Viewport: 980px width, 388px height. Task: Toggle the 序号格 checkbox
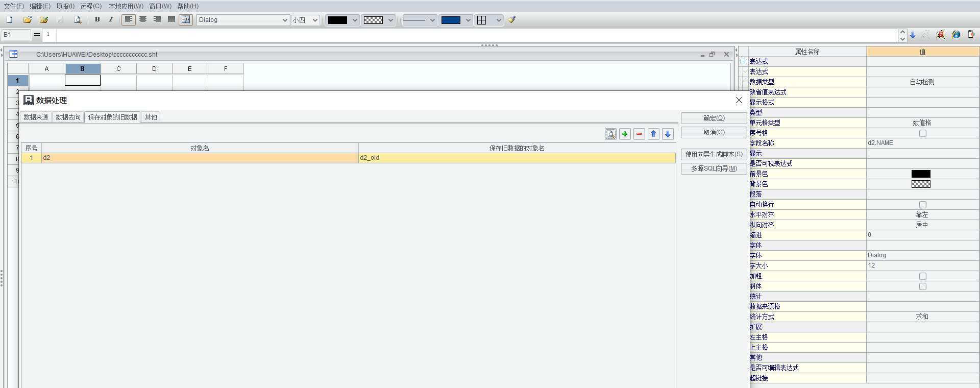(x=922, y=133)
